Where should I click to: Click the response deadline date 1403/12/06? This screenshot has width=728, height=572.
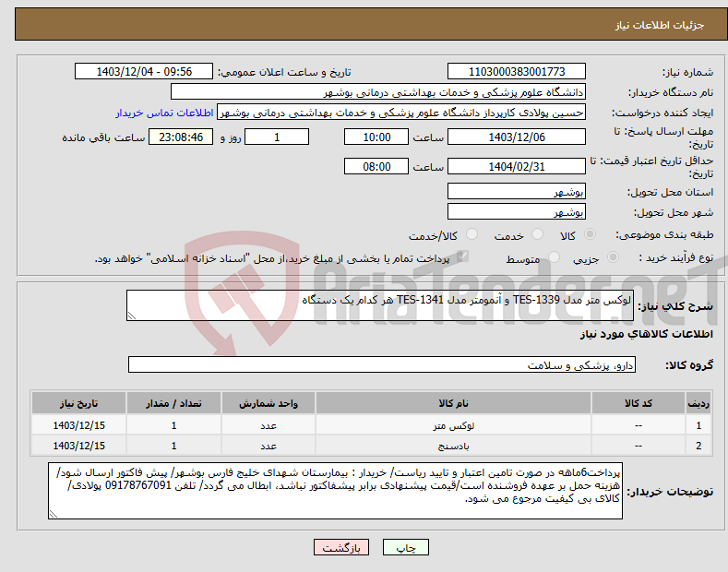(517, 137)
